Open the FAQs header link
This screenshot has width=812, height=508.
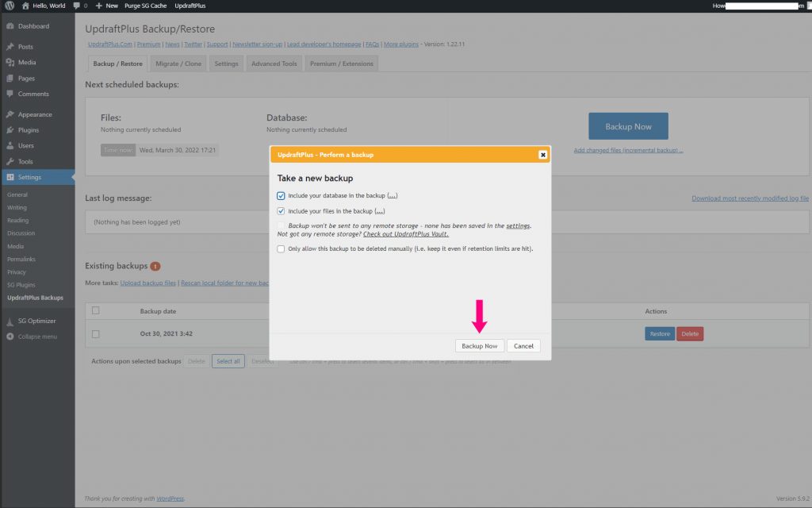point(373,44)
